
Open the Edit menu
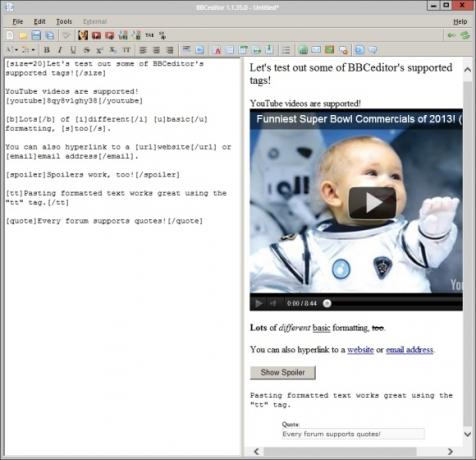click(39, 22)
